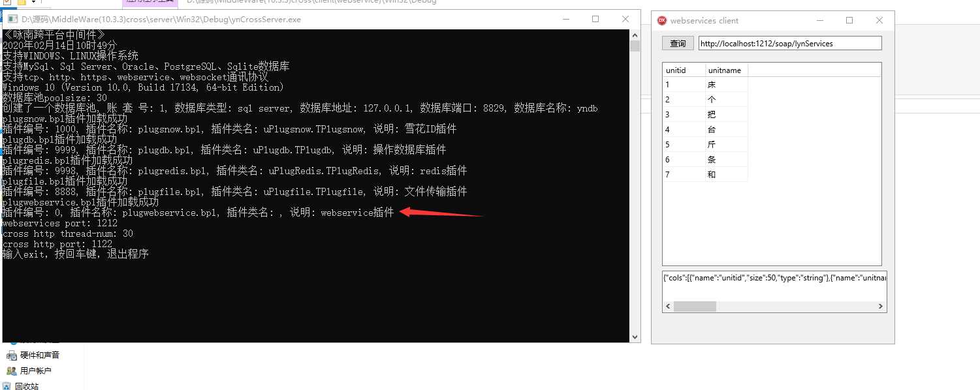Select unitname cell 和
The height and width of the screenshot is (390, 980).
pos(726,175)
